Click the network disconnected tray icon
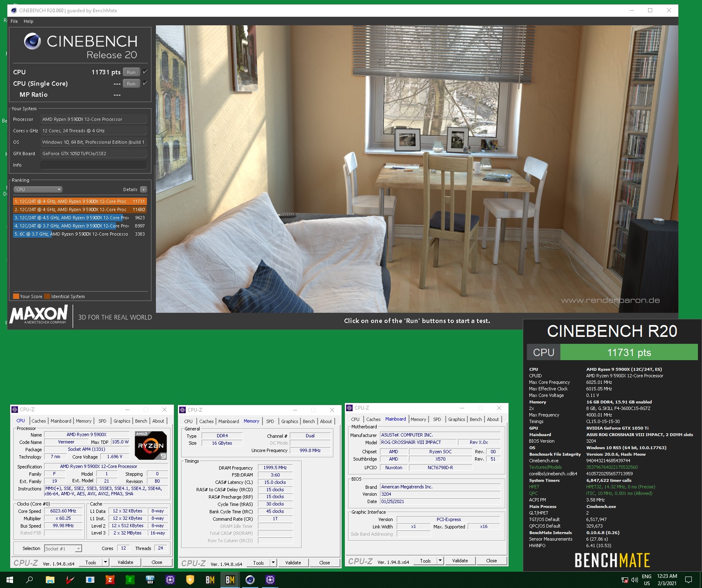Screen dimensions: 702x588 click(624, 580)
